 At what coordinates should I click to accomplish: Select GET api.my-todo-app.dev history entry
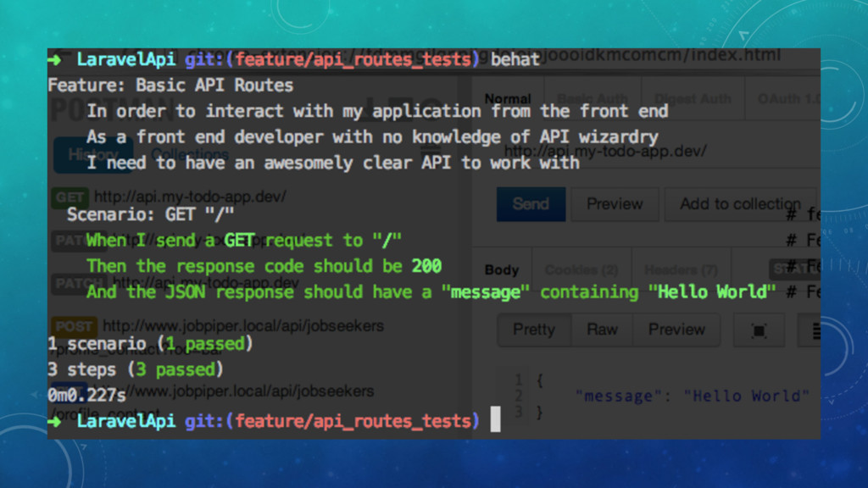click(x=170, y=197)
